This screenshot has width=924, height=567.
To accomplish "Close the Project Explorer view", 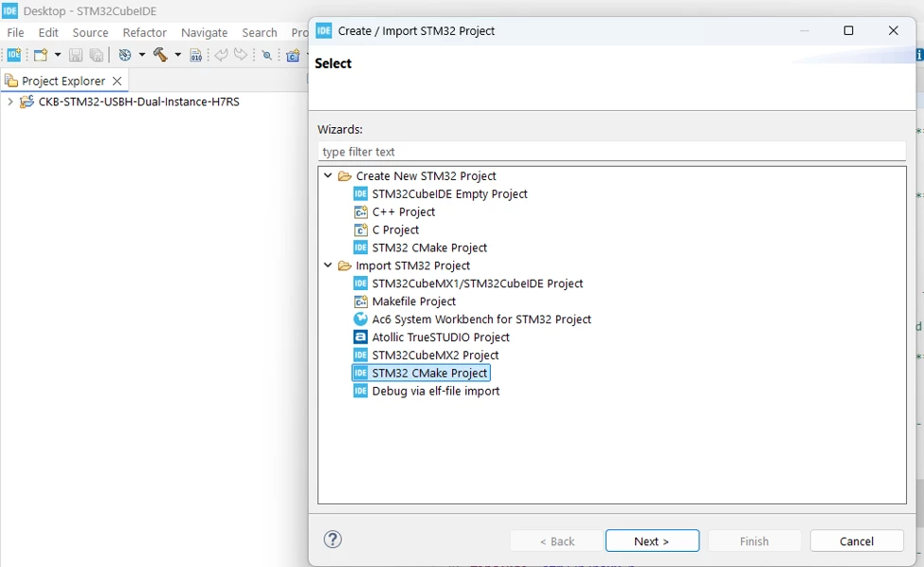I will [117, 81].
